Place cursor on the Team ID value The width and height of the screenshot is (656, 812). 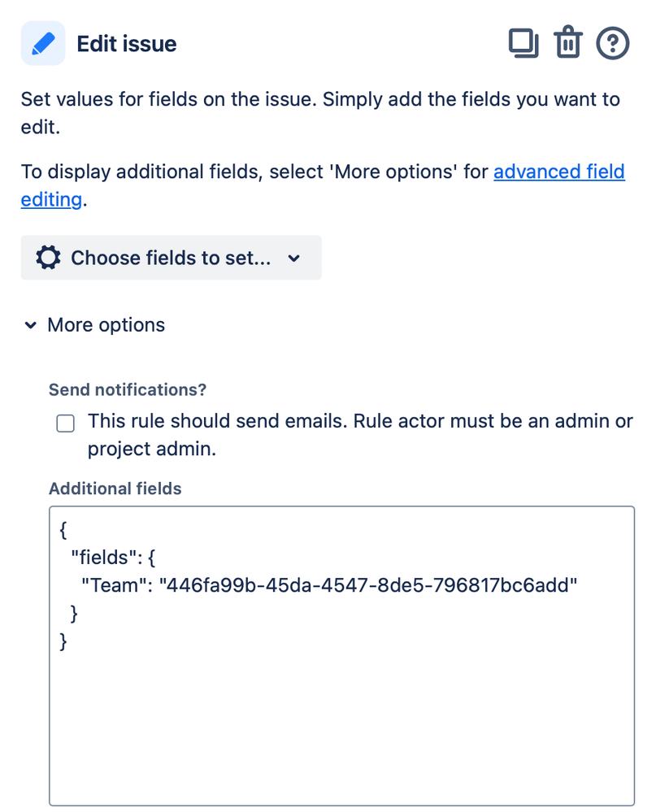(x=370, y=584)
